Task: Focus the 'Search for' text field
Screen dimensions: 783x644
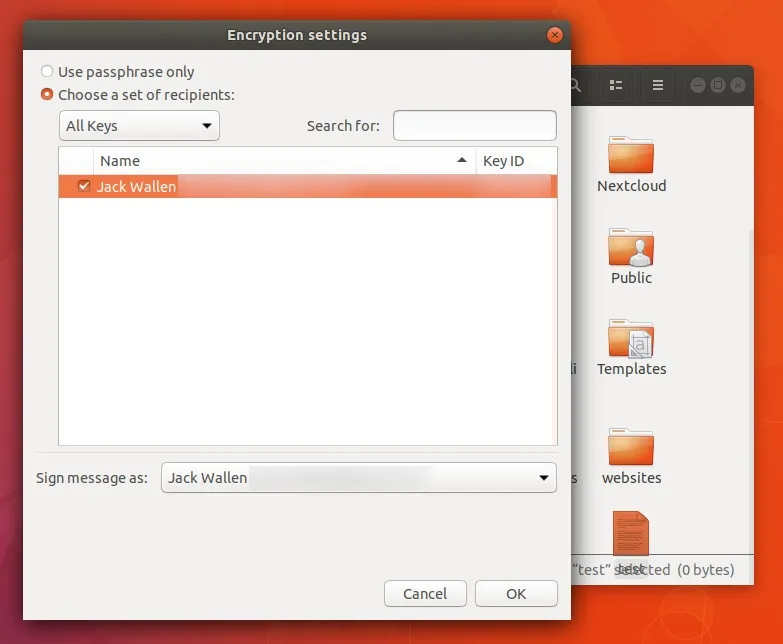Action: click(x=475, y=126)
